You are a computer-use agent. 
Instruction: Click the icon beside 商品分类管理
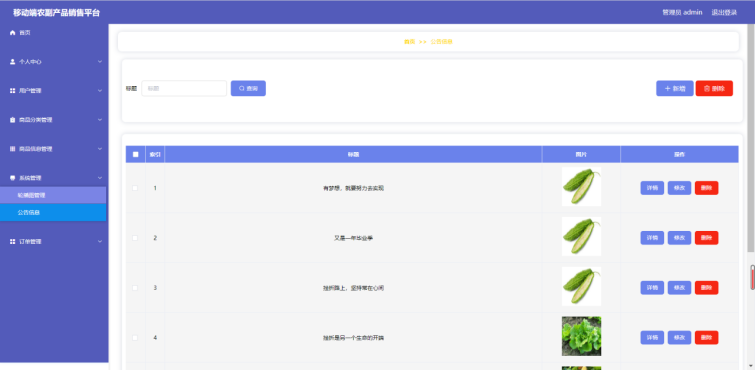tap(13, 120)
